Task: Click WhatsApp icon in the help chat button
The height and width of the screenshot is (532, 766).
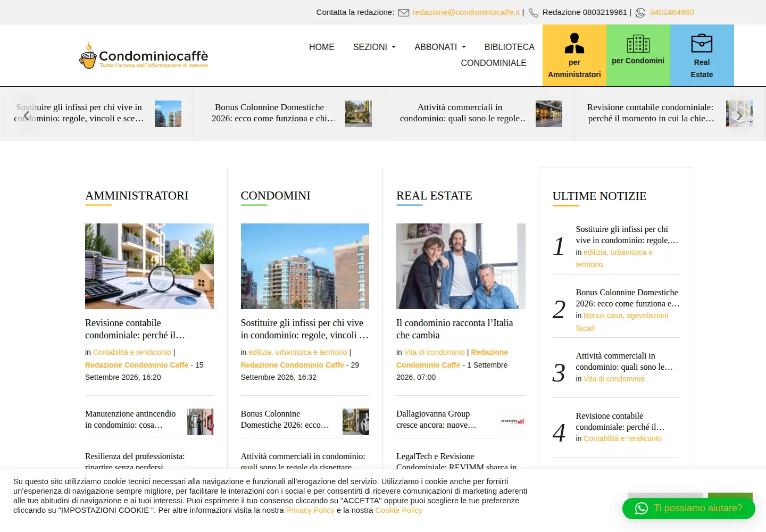Action: [642, 509]
